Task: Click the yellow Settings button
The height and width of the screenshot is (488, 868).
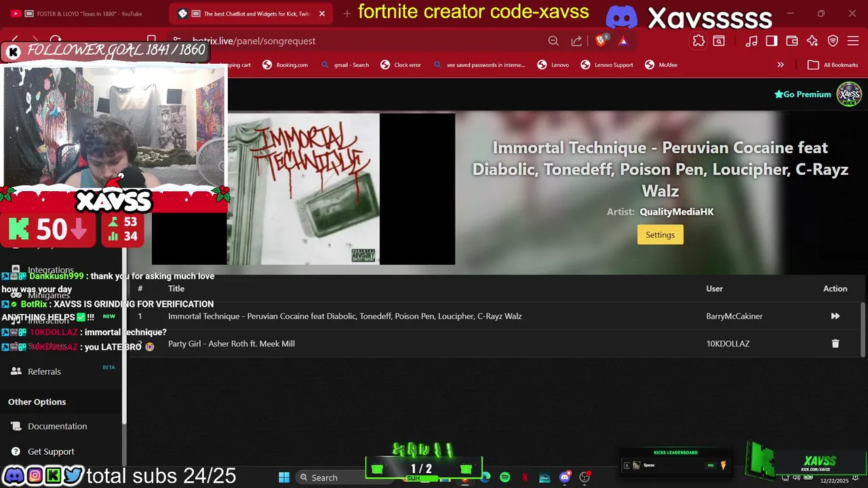Action: click(660, 235)
